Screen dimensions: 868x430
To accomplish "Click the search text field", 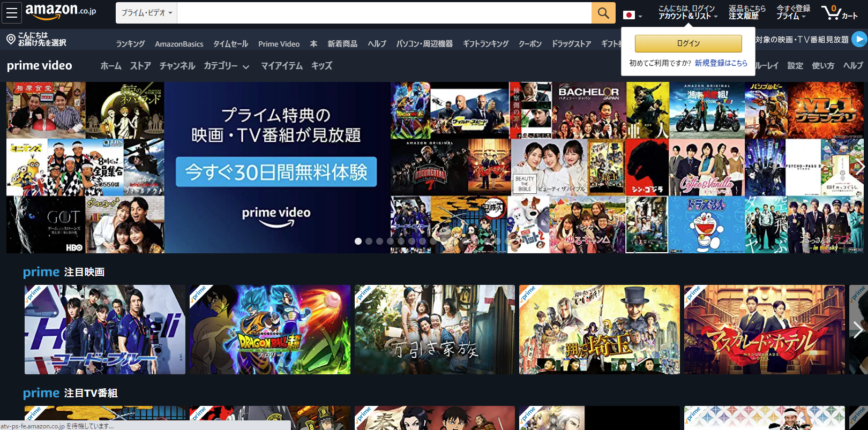I will click(384, 13).
